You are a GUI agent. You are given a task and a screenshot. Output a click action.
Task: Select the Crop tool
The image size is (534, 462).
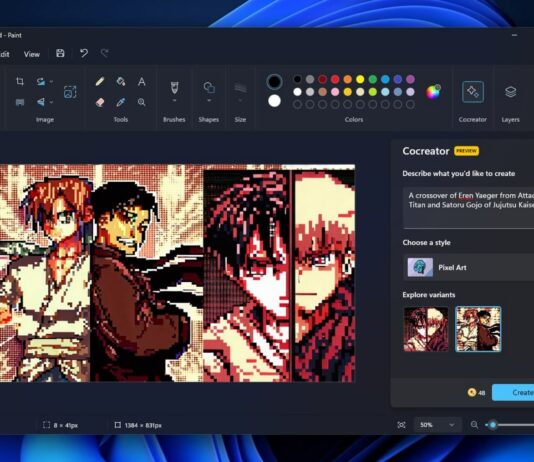pyautogui.click(x=20, y=81)
